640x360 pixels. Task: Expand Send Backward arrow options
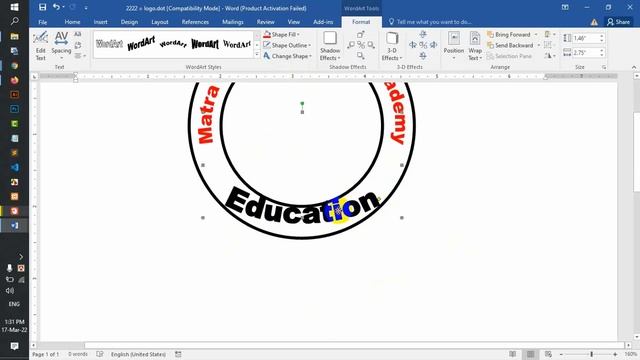(538, 45)
